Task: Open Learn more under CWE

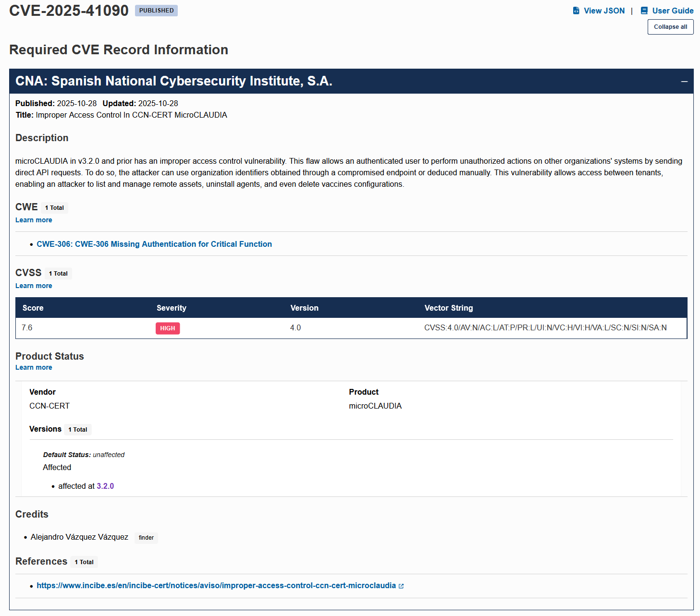Action: 34,220
